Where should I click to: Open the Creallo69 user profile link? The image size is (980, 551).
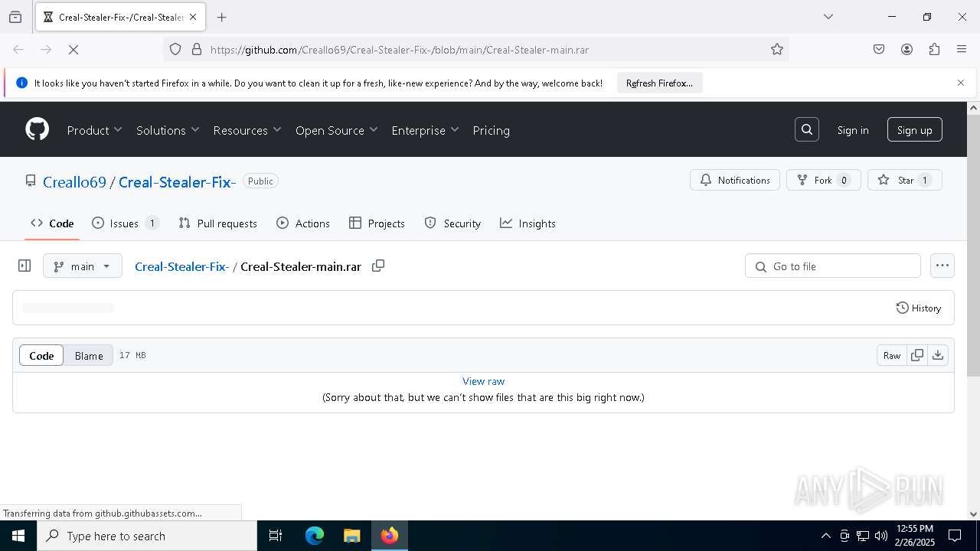click(74, 182)
